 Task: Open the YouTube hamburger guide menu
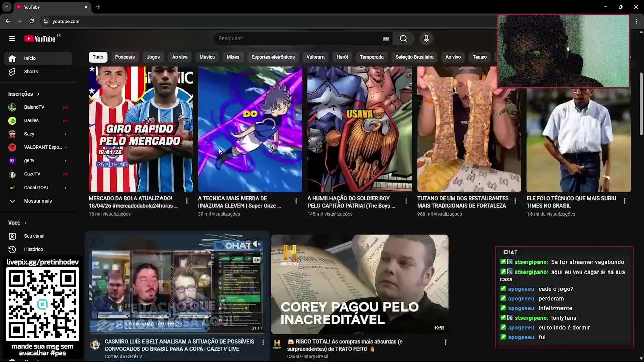click(12, 39)
